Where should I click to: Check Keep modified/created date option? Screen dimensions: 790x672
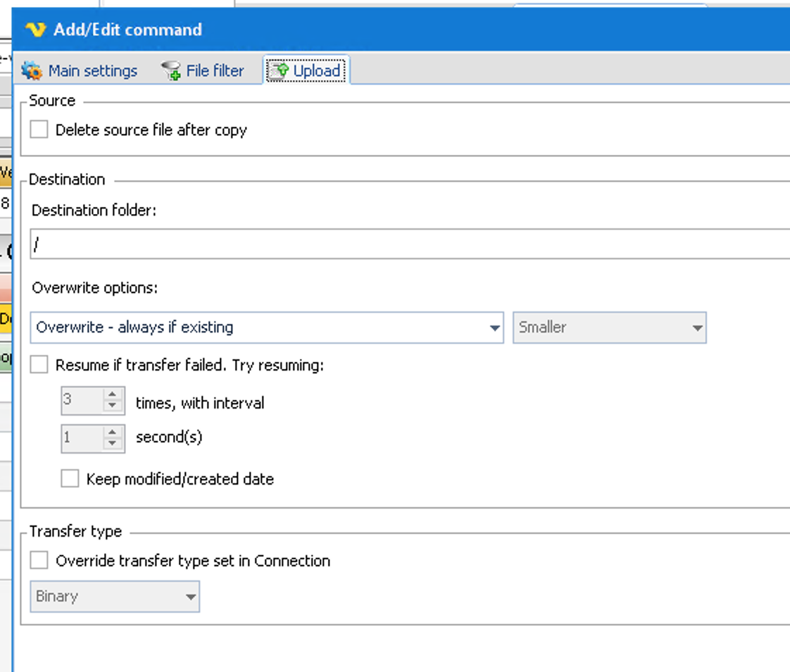click(x=70, y=479)
